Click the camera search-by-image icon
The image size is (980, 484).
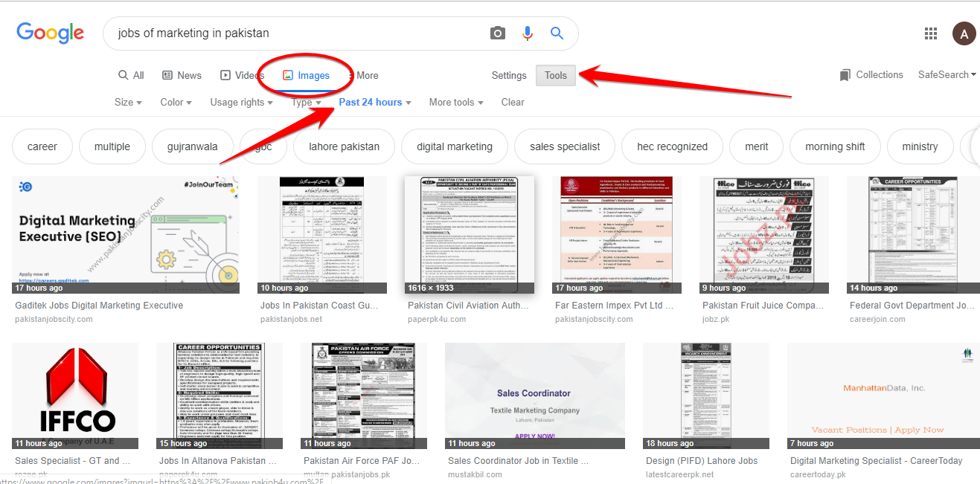498,33
